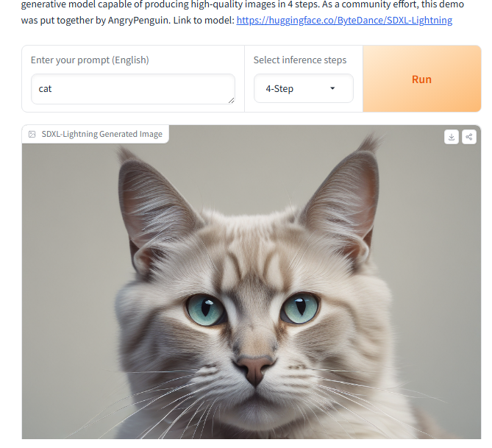Screen dimensions: 492x448
Task: Expand the inference steps dropdown arrow
Action: tap(332, 88)
